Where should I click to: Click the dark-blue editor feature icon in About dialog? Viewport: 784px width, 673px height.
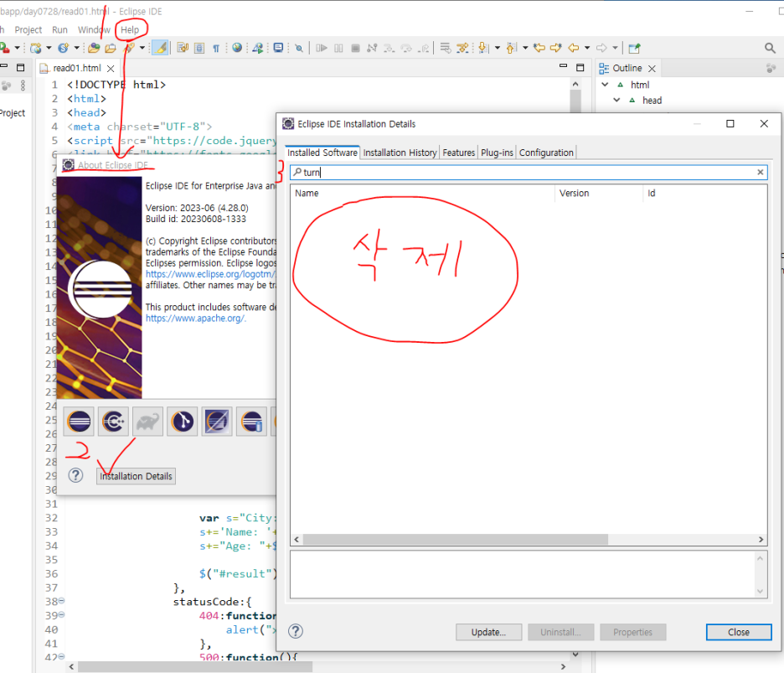(x=217, y=422)
